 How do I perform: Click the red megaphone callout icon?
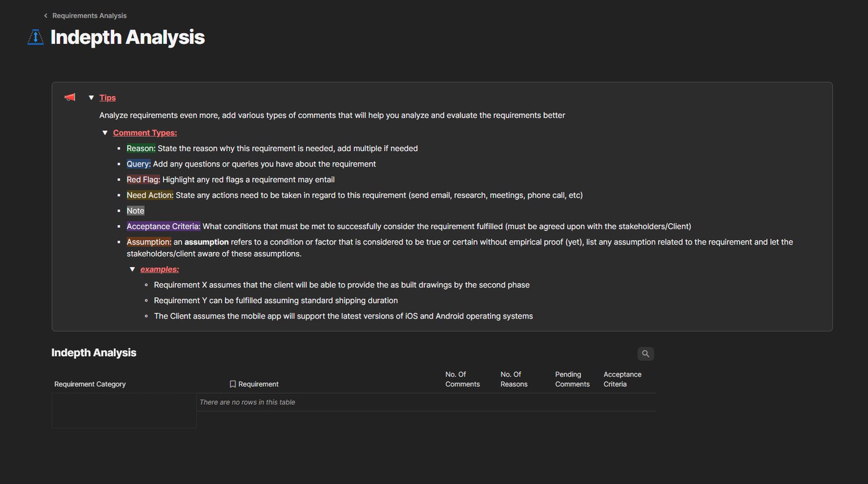[70, 97]
